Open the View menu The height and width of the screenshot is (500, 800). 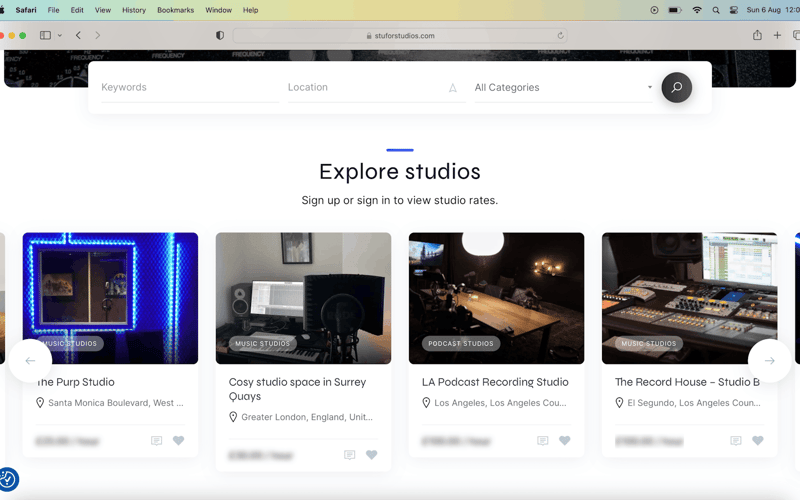(103, 10)
